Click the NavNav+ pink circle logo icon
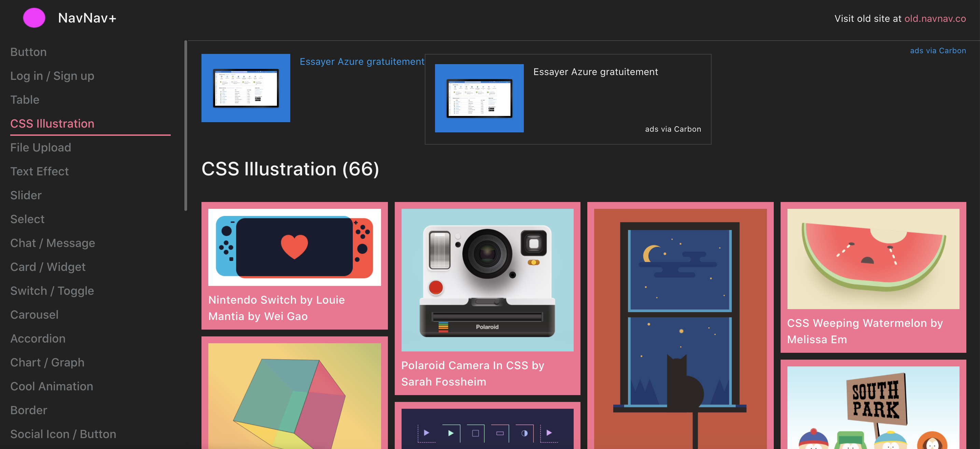Viewport: 980px width, 449px height. (34, 17)
